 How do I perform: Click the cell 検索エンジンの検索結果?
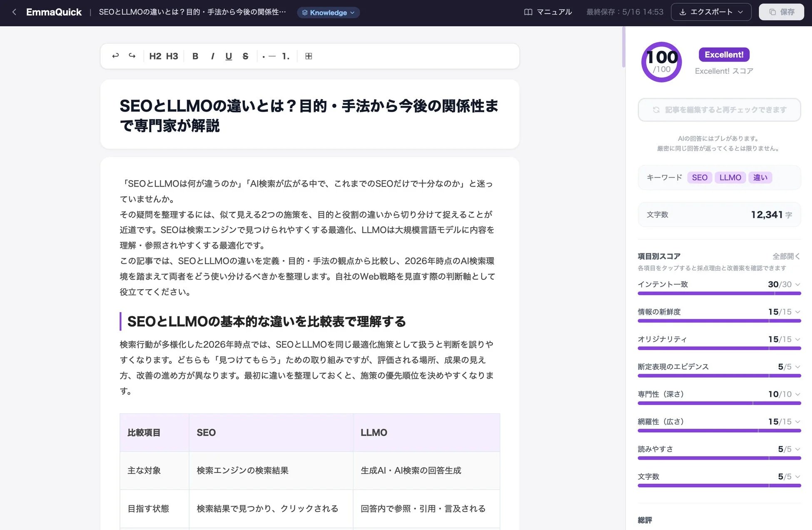click(271, 471)
